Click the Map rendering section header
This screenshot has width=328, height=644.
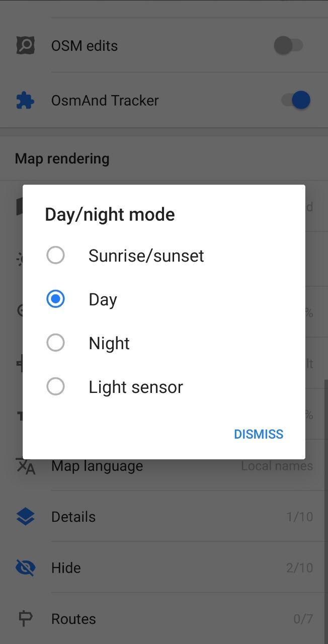(62, 158)
